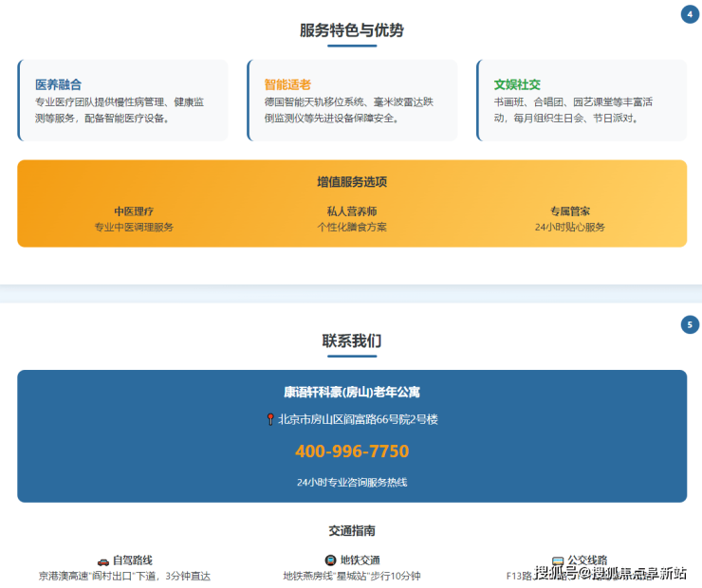Click the address 北京市房山区阎富路66号院2号楼
Screen dimensions: 702x588
click(357, 419)
